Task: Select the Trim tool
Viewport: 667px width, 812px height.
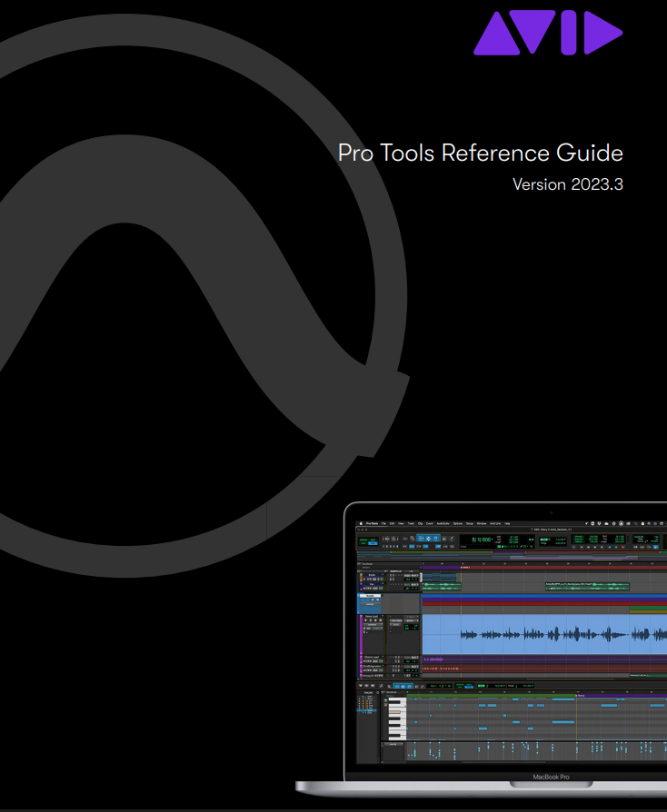Action: (x=421, y=539)
